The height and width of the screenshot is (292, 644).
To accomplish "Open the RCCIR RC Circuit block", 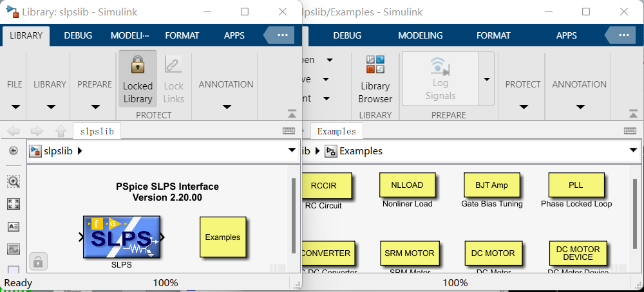I will [x=327, y=185].
